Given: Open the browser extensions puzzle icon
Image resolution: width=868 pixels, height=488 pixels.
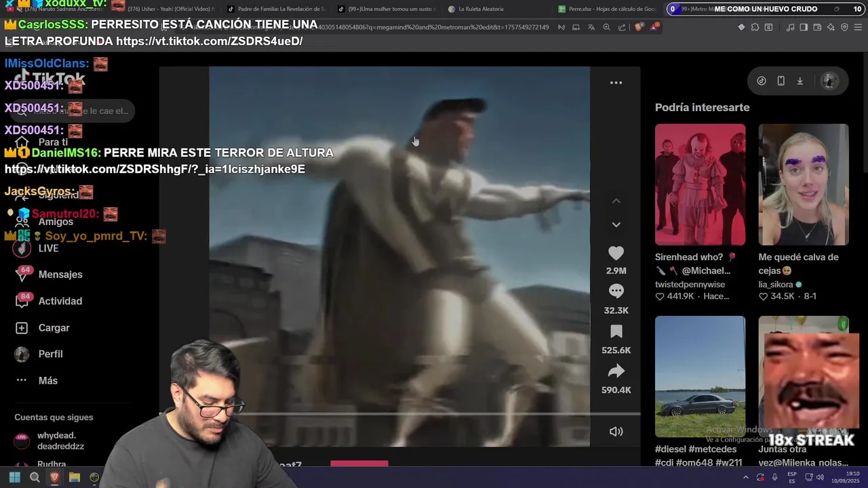Looking at the screenshot, I should pyautogui.click(x=755, y=27).
